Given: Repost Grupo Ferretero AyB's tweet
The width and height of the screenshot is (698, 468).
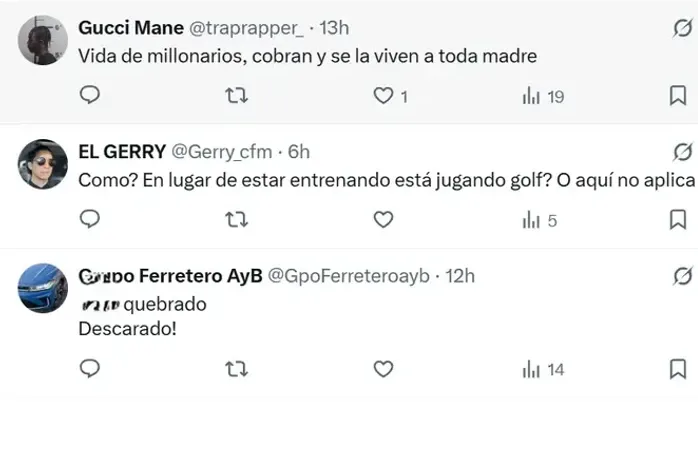Looking at the screenshot, I should (236, 369).
